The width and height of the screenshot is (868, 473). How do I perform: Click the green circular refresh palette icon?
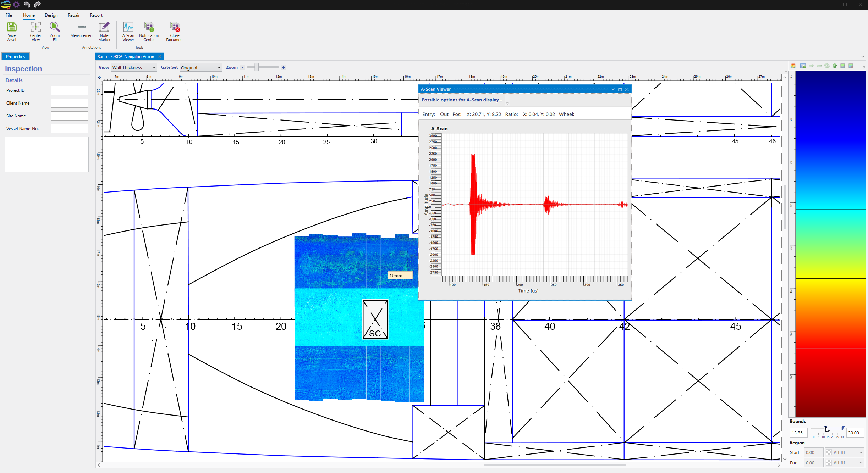pos(835,66)
